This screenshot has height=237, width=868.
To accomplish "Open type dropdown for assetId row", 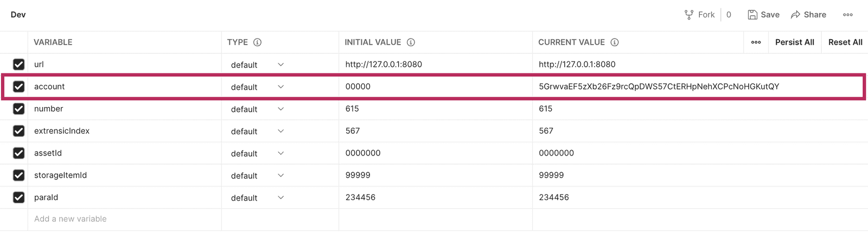I will point(280,154).
